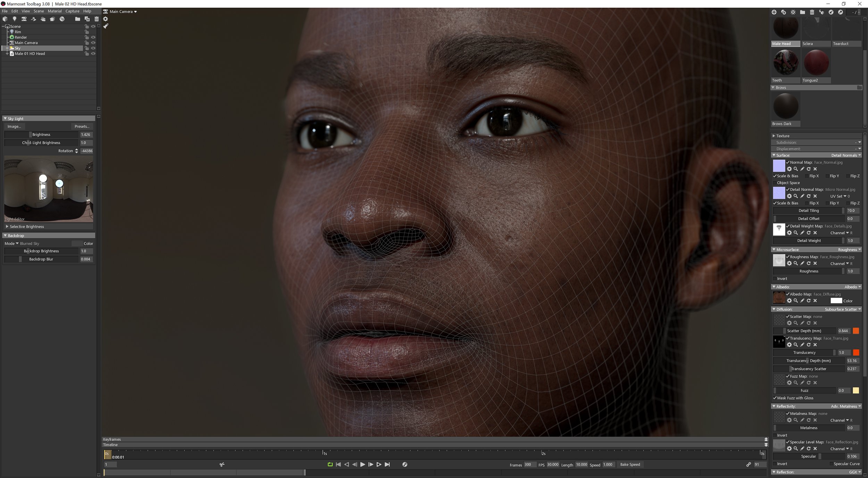Click Scatter Depth orange color swatch

tap(856, 331)
